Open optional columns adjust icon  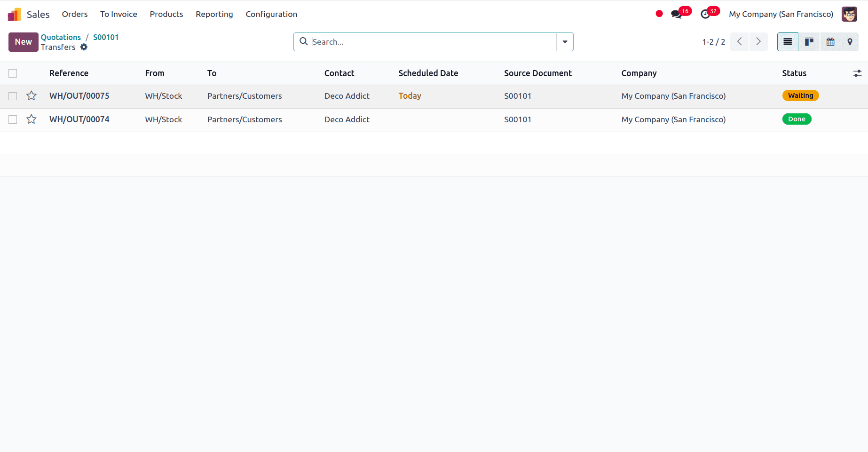click(857, 73)
